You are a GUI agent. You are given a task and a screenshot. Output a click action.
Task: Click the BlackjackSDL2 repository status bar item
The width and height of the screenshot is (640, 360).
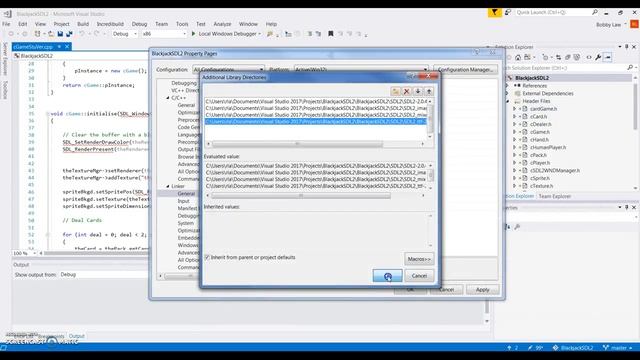[573, 348]
